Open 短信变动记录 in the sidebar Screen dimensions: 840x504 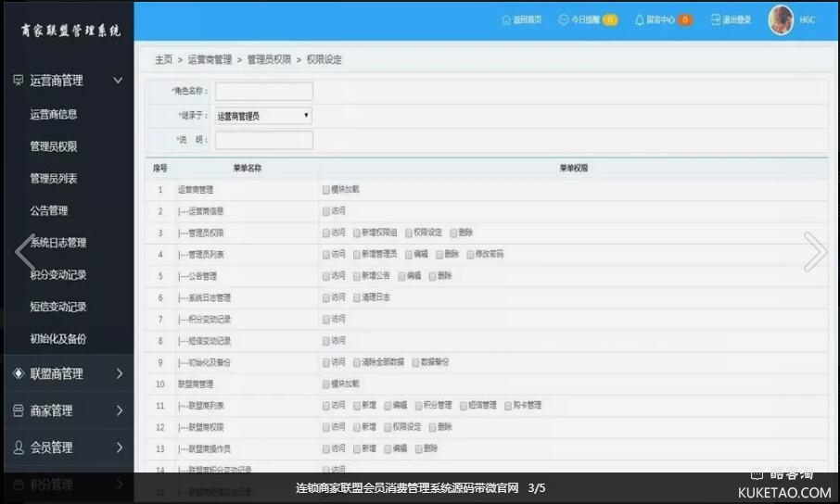pyautogui.click(x=58, y=307)
